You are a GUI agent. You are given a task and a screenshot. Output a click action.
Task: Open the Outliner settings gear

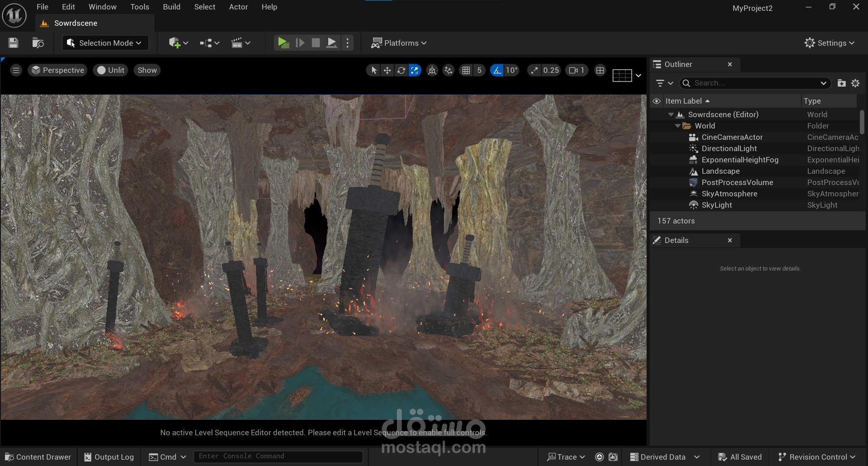(x=855, y=83)
